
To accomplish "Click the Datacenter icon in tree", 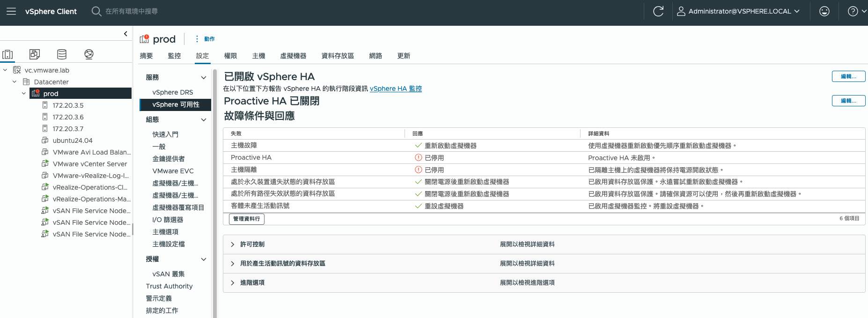I will (26, 82).
